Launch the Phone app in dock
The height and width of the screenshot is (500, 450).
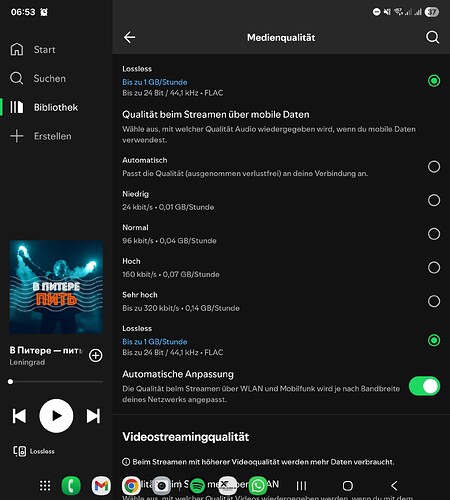[x=71, y=486]
